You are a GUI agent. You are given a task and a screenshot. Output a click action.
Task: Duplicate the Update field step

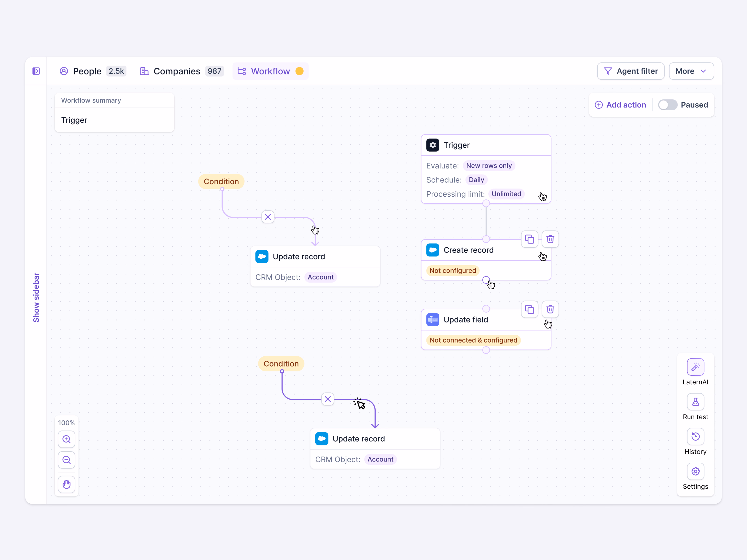529,309
